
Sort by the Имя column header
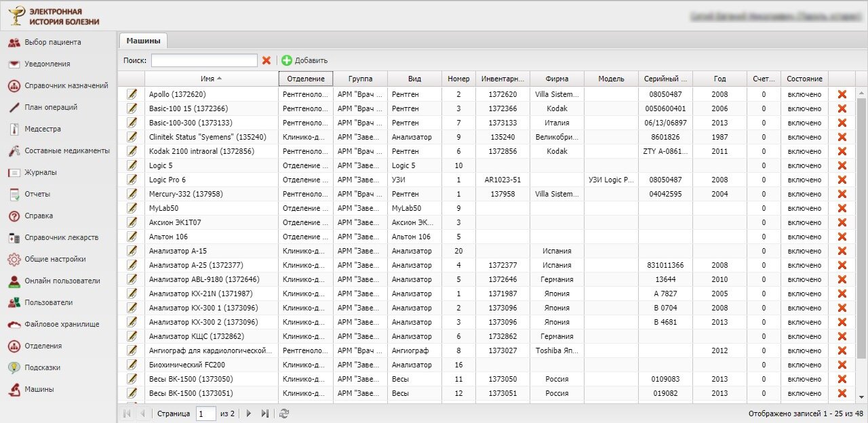pyautogui.click(x=211, y=79)
